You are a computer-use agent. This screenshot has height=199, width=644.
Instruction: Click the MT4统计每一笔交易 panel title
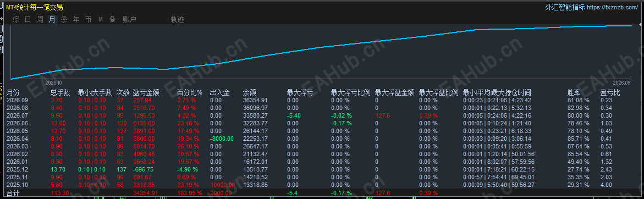tap(35, 7)
